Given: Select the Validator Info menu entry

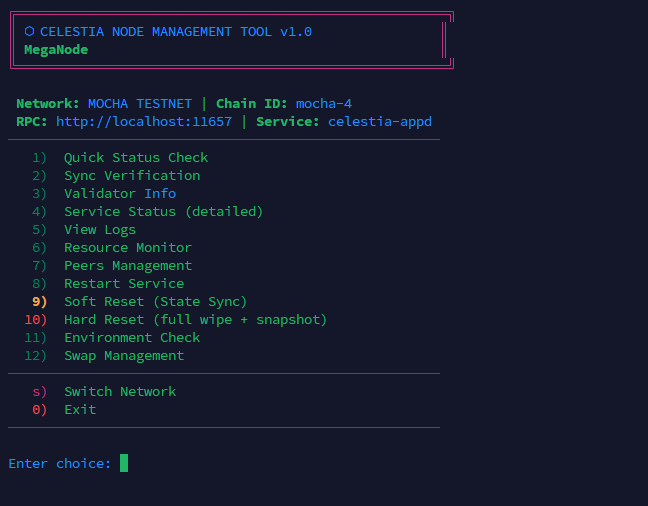Looking at the screenshot, I should 104,194.
